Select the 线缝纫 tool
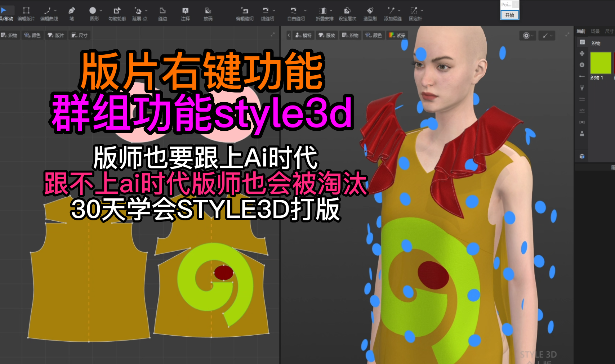Image resolution: width=615 pixels, height=364 pixels. (x=267, y=14)
